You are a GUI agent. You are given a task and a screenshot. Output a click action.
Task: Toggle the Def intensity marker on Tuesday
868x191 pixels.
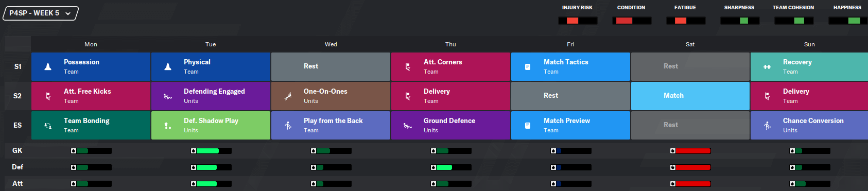point(194,167)
